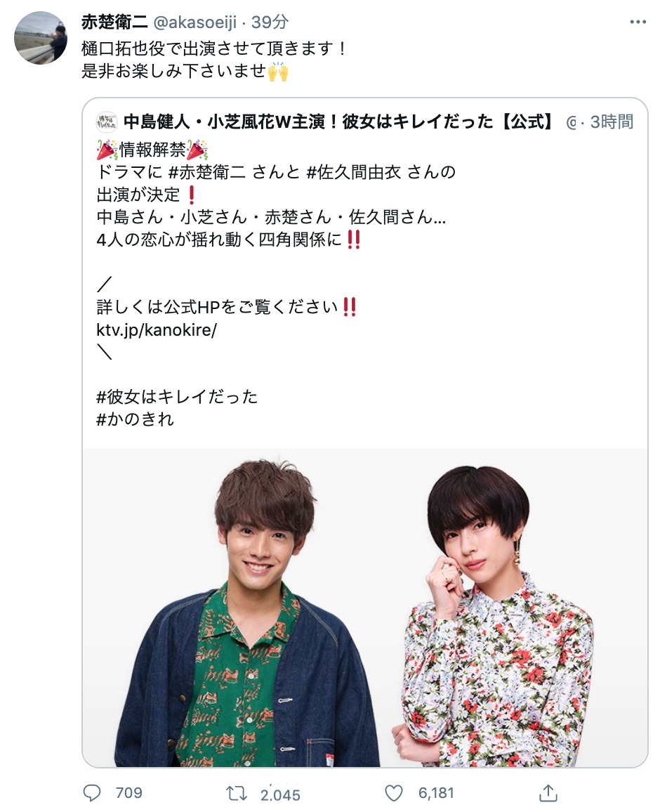
Task: Open the quoted tweet's 3時間 timestamp
Action: coord(612,122)
